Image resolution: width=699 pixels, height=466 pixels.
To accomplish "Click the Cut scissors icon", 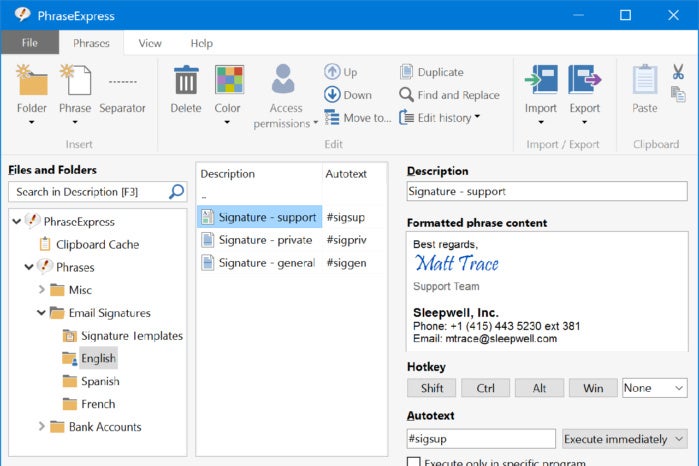I will (x=678, y=71).
